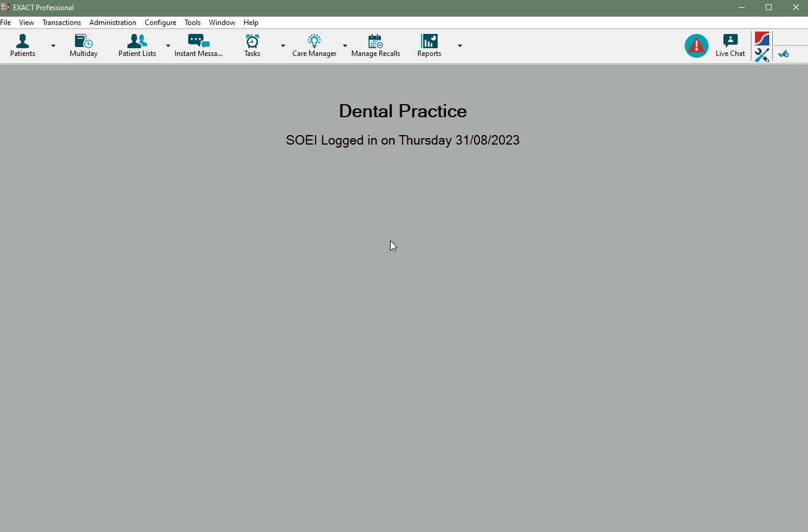This screenshot has height=532, width=808.
Task: Open the Configure menu
Action: point(160,23)
